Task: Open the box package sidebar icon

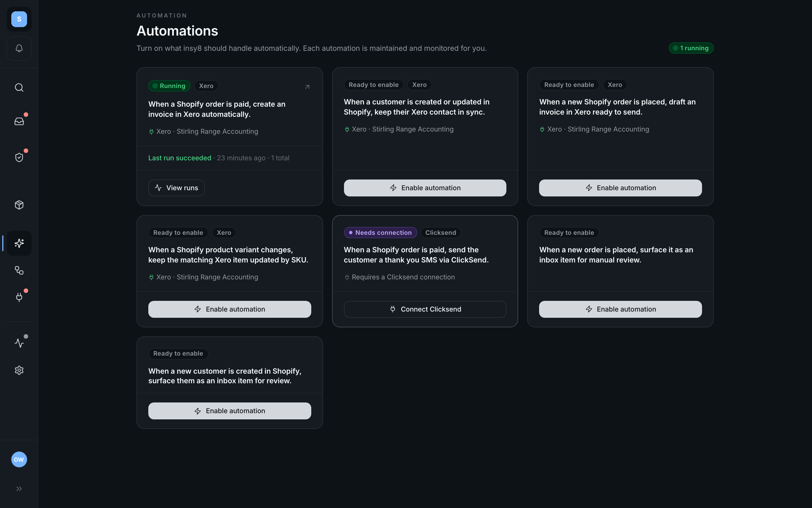Action: [x=19, y=205]
